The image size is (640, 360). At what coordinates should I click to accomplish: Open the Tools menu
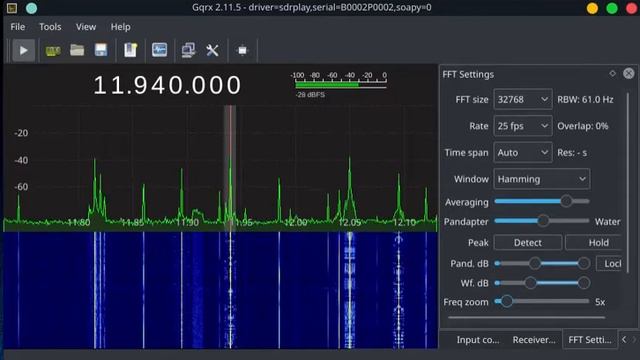pos(50,27)
